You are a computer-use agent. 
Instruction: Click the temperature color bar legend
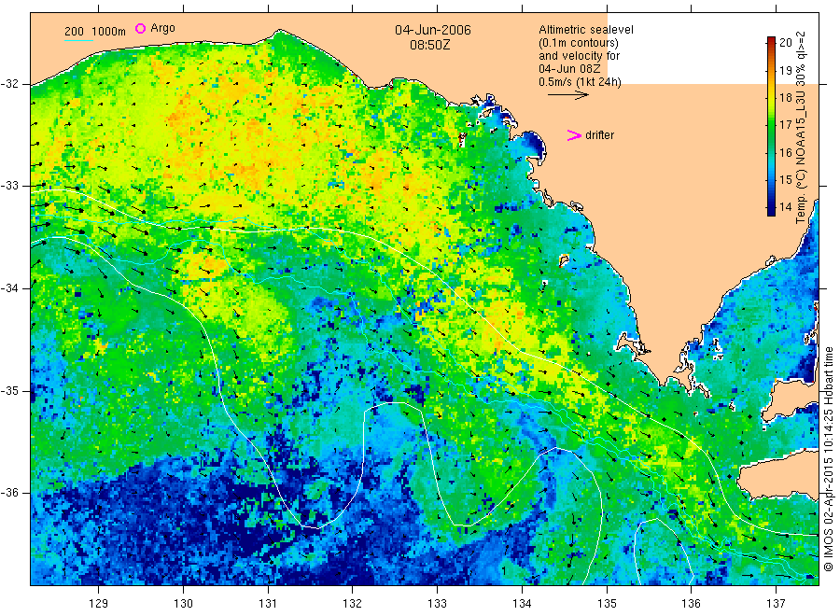(x=771, y=126)
